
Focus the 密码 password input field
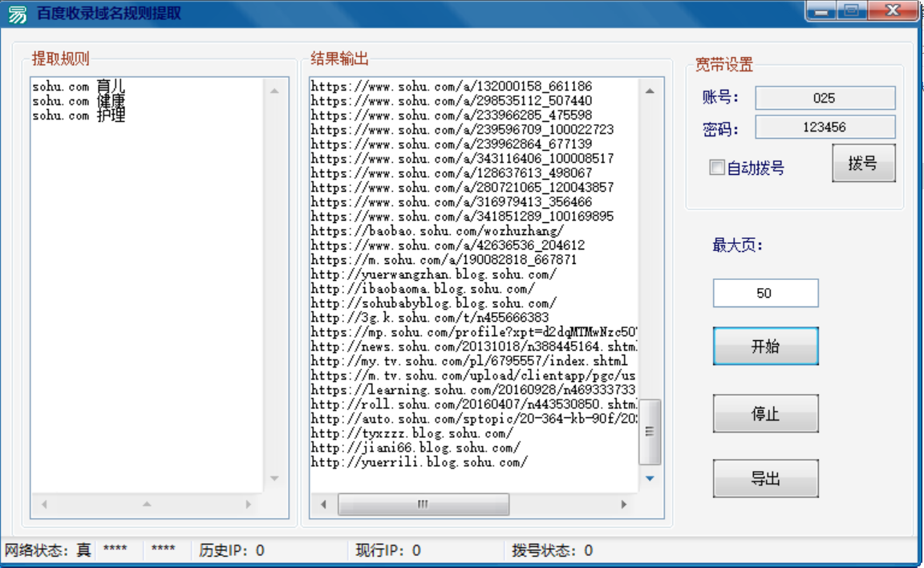825,128
